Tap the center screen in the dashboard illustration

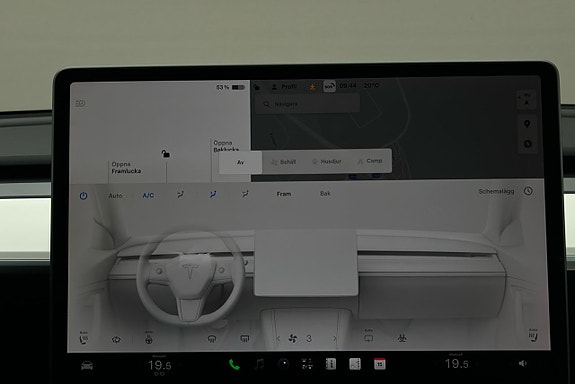click(x=305, y=263)
